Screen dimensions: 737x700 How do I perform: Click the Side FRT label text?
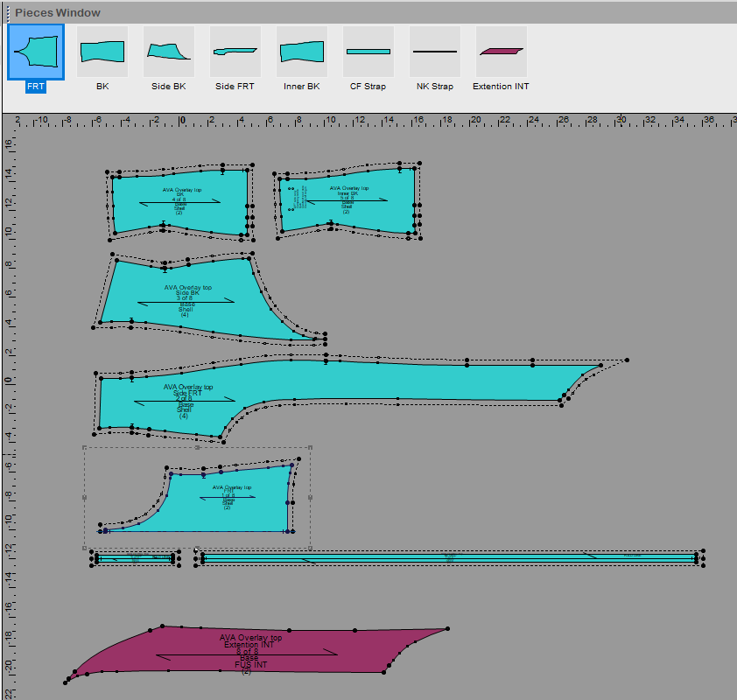tap(235, 87)
